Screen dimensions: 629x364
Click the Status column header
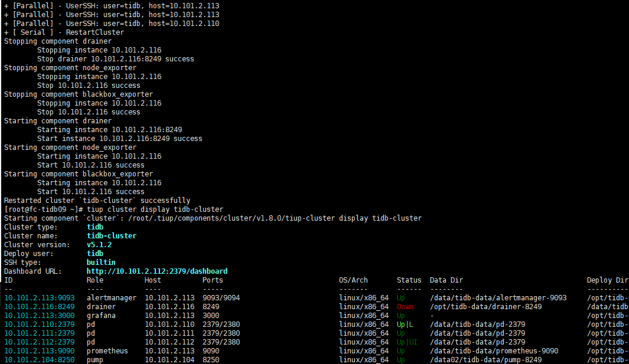click(x=409, y=280)
